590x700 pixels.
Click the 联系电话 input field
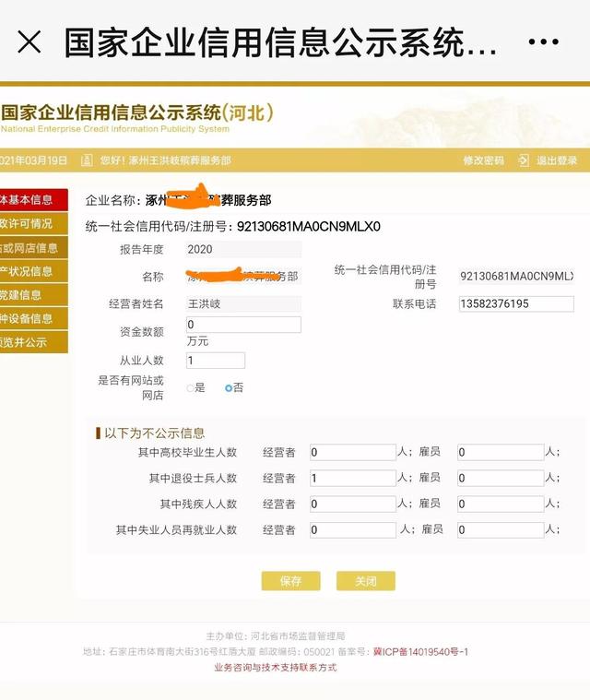pos(516,304)
